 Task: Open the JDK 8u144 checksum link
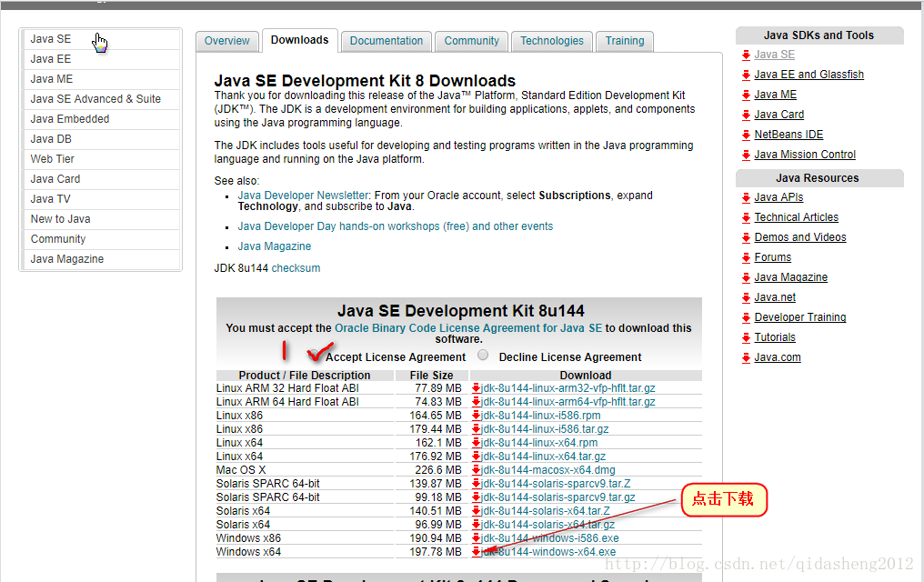(x=296, y=268)
